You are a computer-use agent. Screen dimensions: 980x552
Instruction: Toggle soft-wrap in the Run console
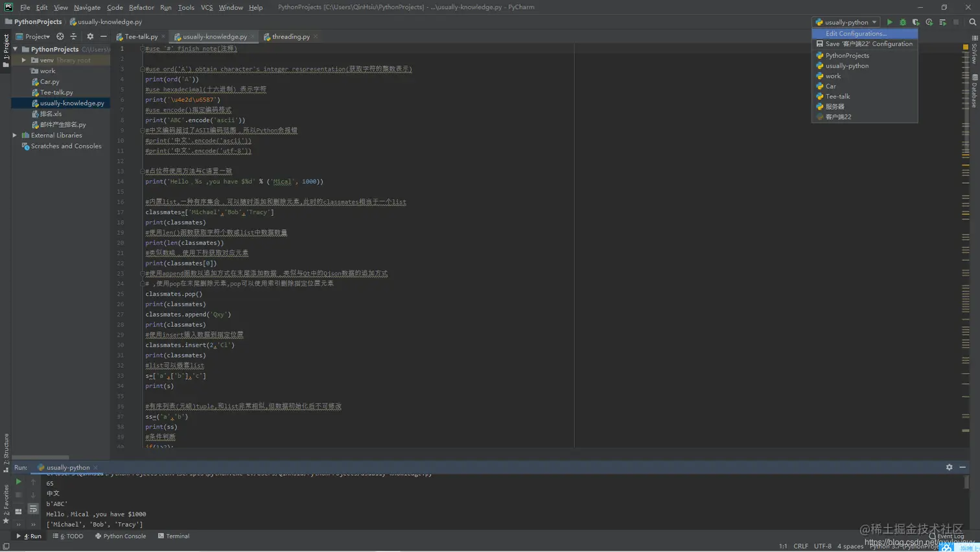(x=33, y=509)
